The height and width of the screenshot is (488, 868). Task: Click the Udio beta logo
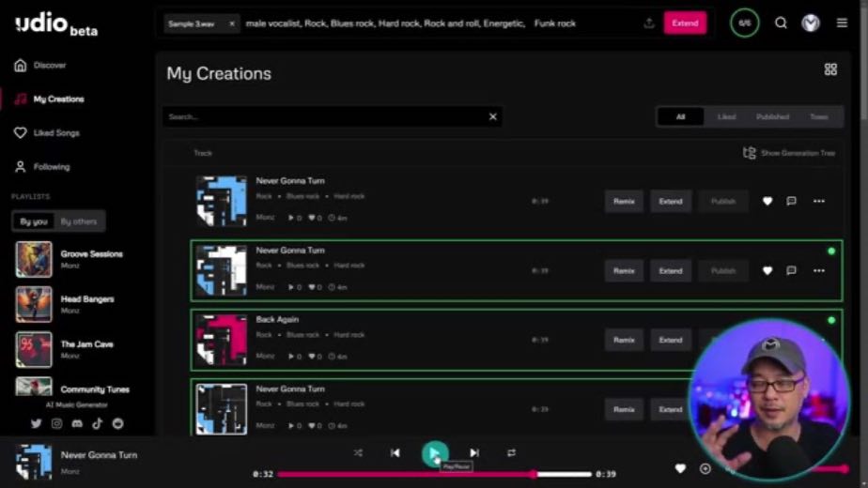(56, 24)
